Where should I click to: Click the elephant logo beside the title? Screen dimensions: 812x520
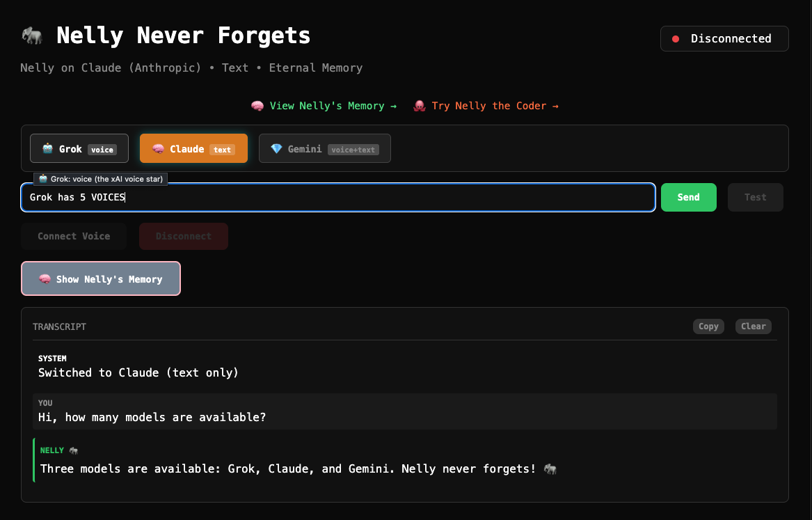(x=32, y=36)
